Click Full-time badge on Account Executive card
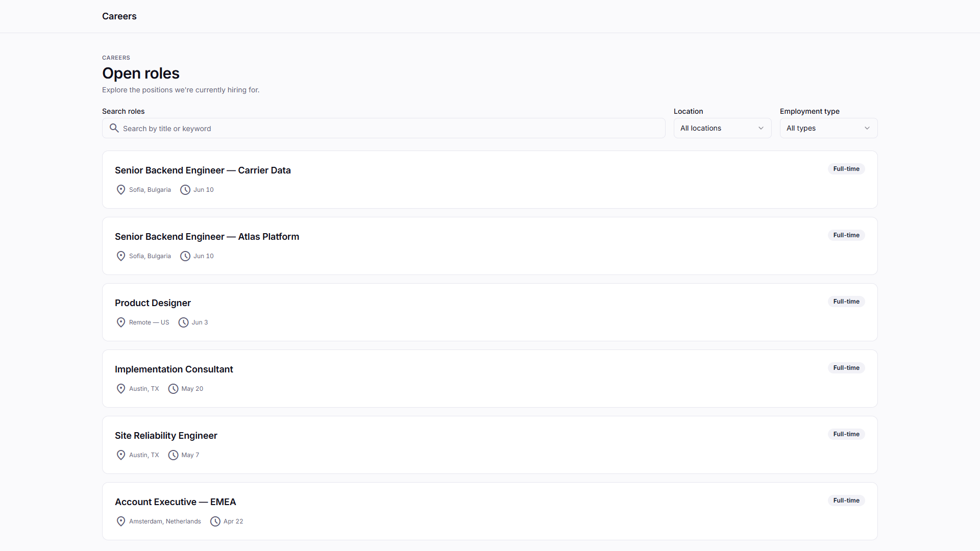The width and height of the screenshot is (980, 551). [846, 500]
